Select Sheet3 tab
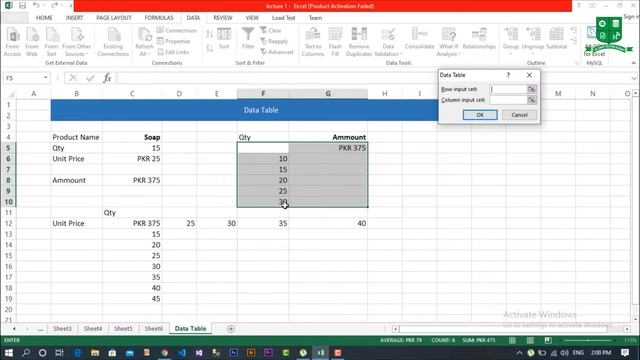 click(x=62, y=329)
